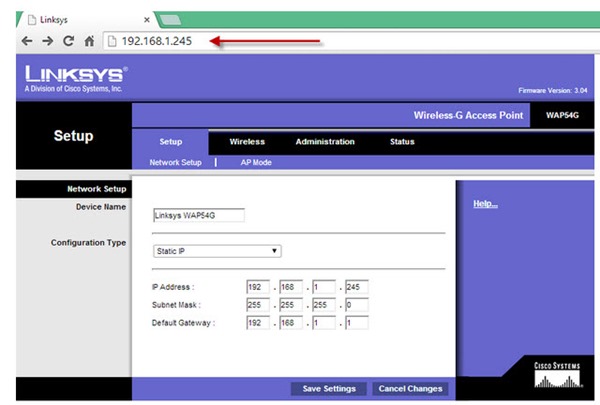Select the AP Mode sub-tab
The height and width of the screenshot is (405, 600).
256,162
